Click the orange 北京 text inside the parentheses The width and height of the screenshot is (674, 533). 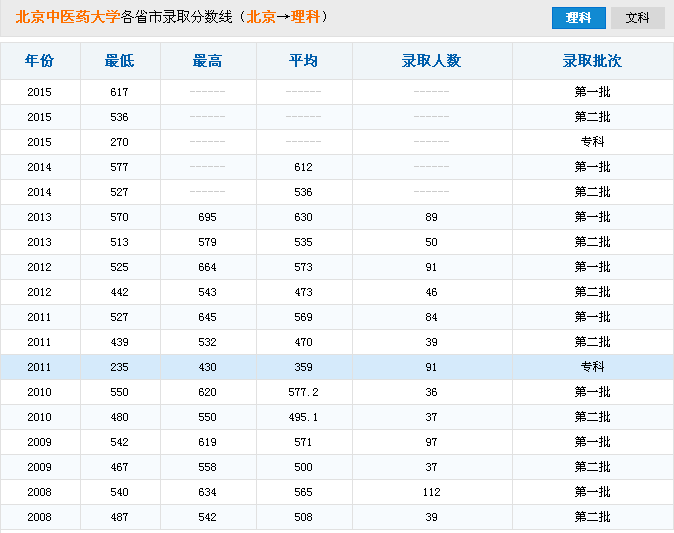(261, 17)
